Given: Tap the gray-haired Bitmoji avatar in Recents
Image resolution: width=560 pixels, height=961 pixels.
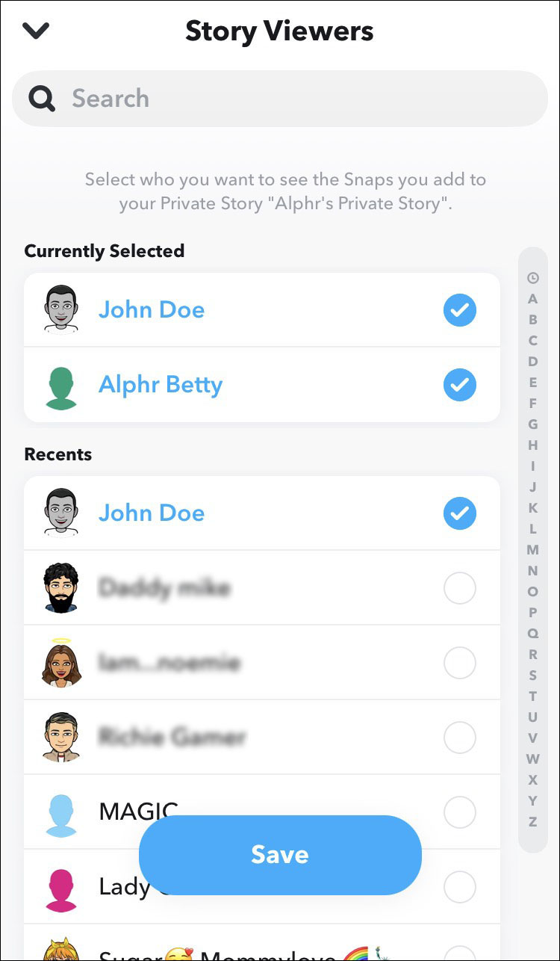Looking at the screenshot, I should click(61, 738).
